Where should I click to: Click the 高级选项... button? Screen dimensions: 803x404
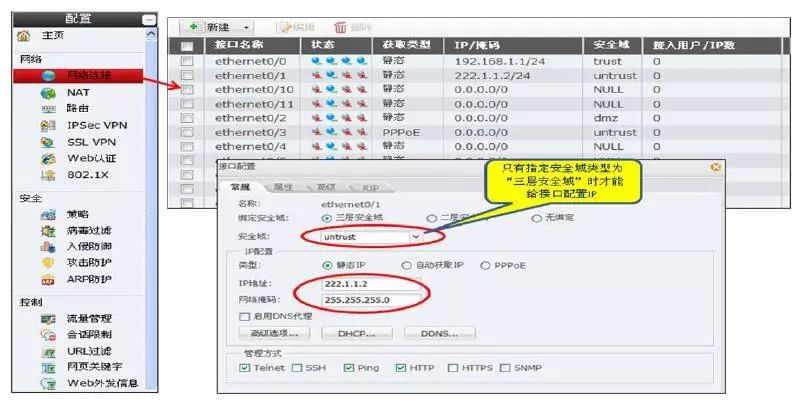pyautogui.click(x=274, y=333)
